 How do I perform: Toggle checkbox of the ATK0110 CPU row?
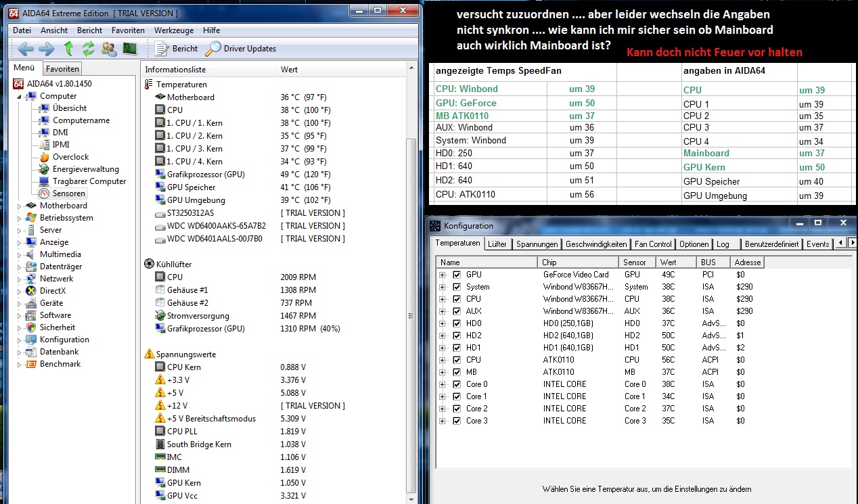coord(457,360)
